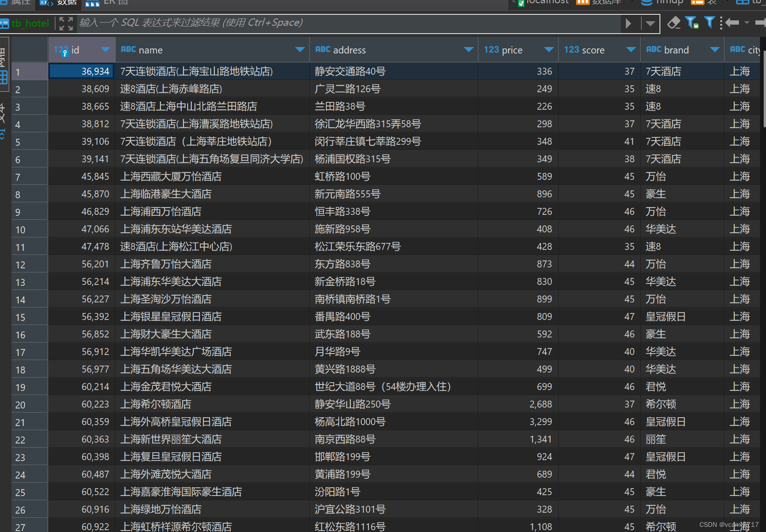Select row header number 10
Screen dimensions: 766x532
point(29,230)
